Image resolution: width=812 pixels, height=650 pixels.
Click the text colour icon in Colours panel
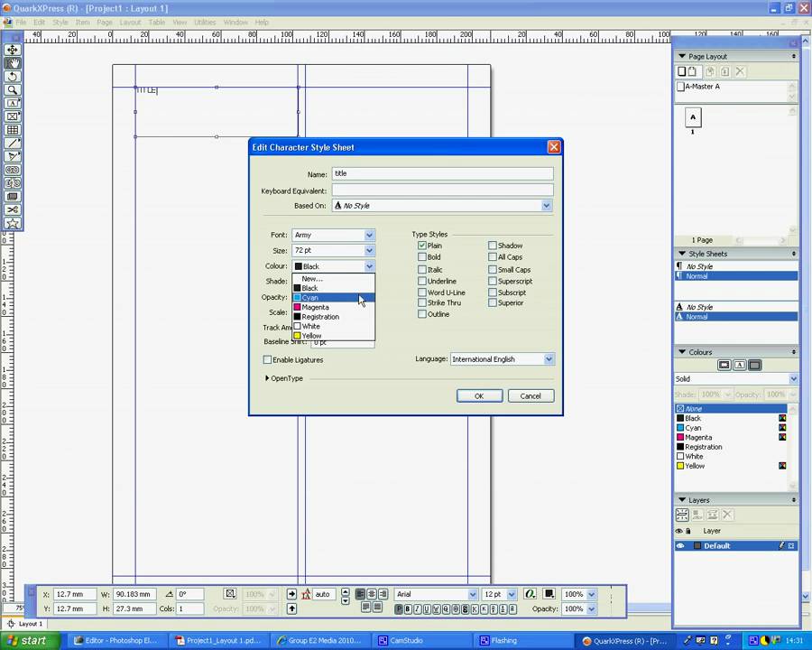[740, 366]
